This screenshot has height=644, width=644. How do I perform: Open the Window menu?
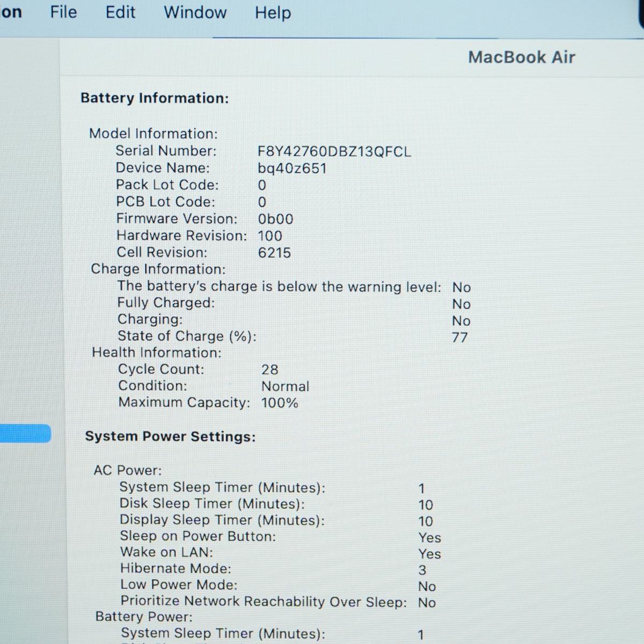(x=195, y=12)
